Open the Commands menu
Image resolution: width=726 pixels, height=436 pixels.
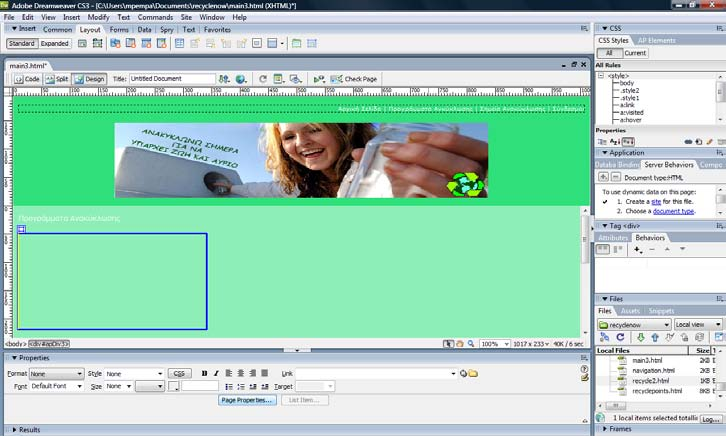click(155, 17)
